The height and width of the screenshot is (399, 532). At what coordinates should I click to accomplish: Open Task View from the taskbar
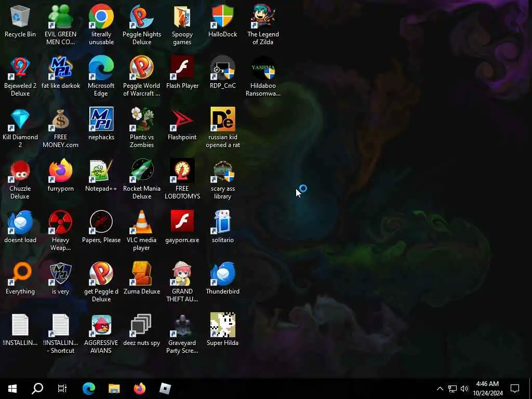point(62,389)
